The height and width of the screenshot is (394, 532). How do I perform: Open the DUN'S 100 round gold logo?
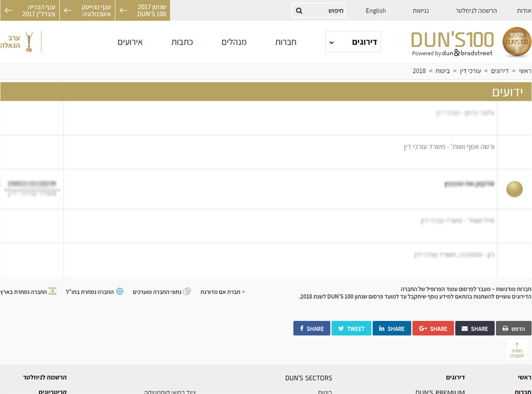517,42
